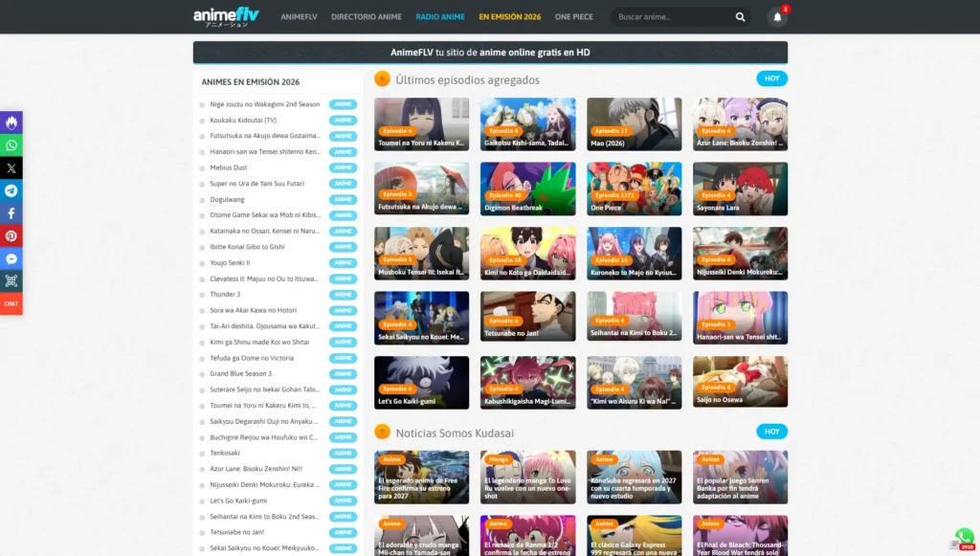Open Radio Anime menu item

coord(440,17)
